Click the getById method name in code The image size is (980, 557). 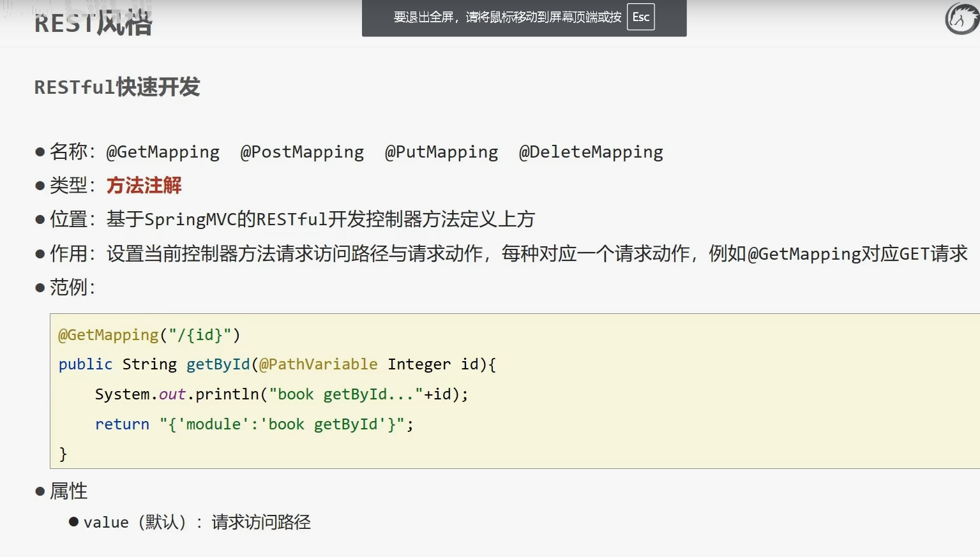coord(218,364)
